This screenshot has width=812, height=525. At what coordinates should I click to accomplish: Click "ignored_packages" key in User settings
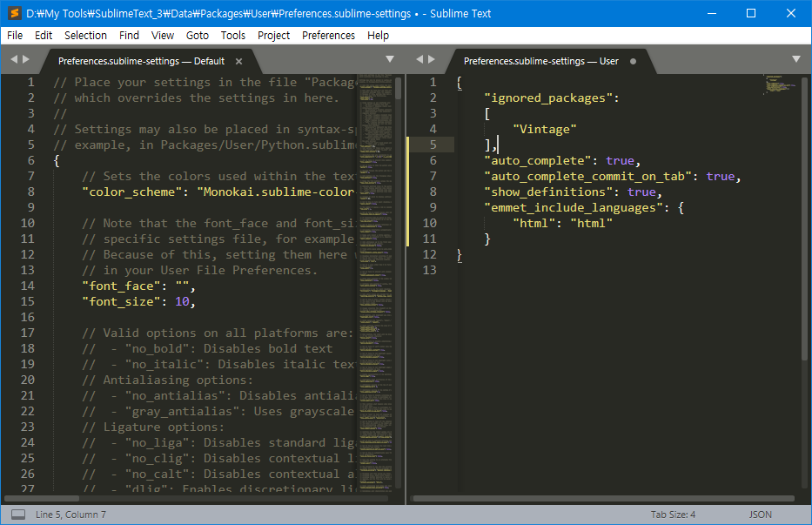(548, 98)
